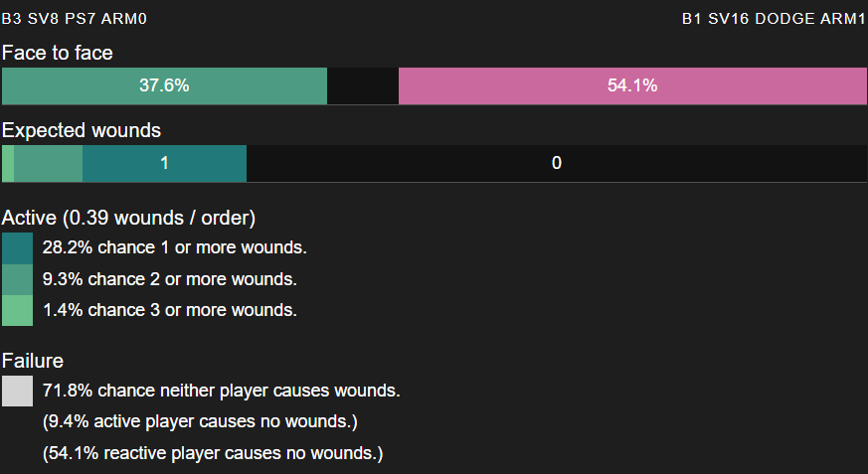Click the dark teal expected wounds segment labeled 1

[x=164, y=163]
